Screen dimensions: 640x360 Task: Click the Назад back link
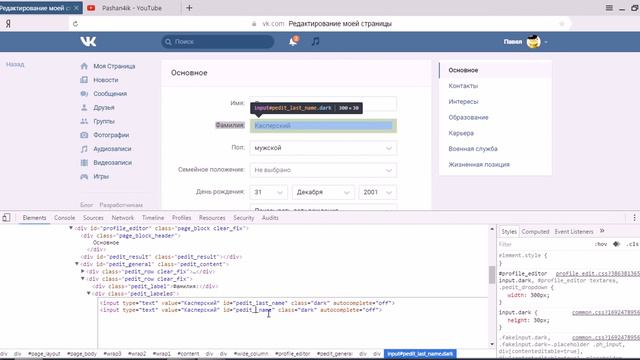15,64
